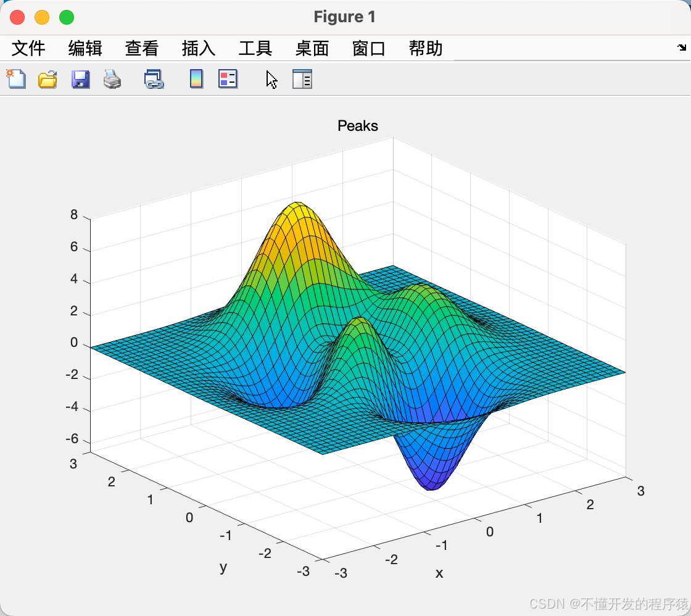691x616 pixels.
Task: Open the 文件 menu
Action: [x=28, y=49]
